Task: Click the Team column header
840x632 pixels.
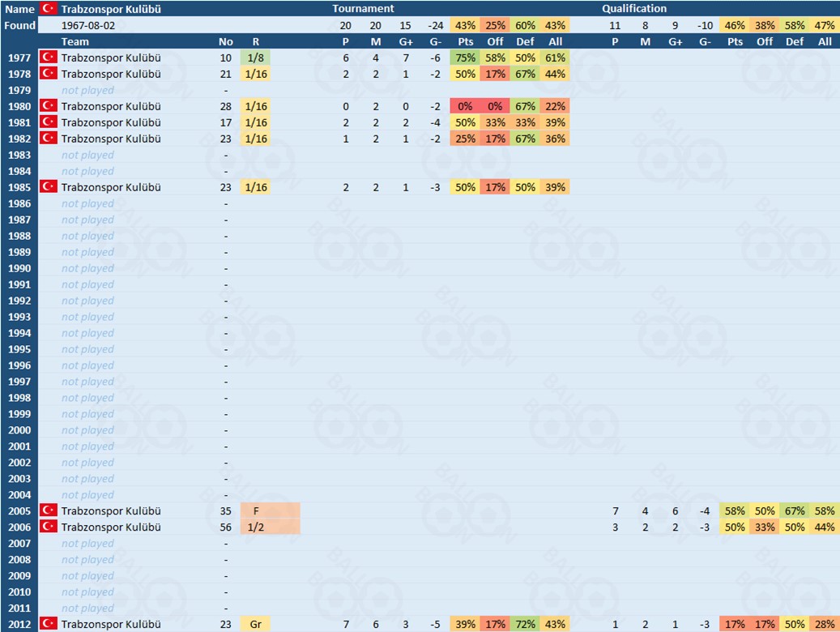Action: (75, 41)
